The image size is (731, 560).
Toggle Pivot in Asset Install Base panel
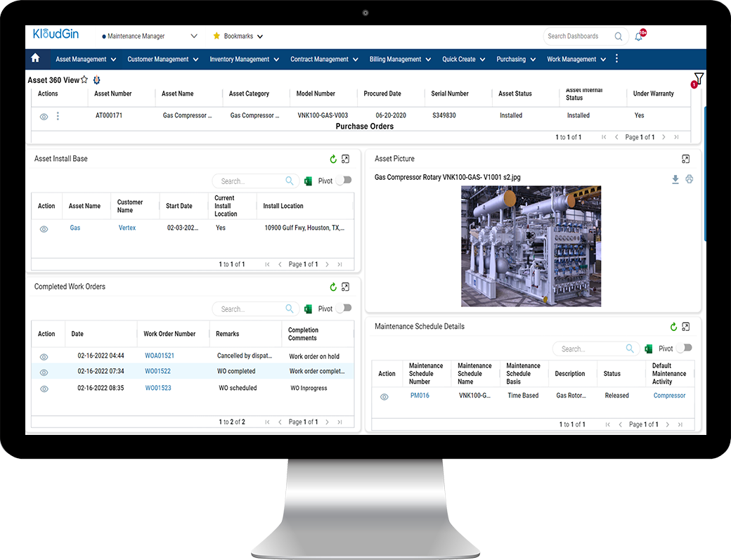point(343,181)
